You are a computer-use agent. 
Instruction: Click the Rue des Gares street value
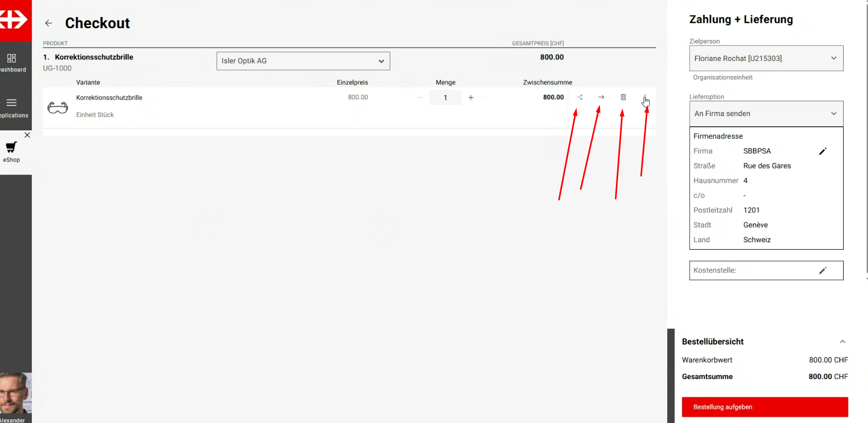(767, 166)
